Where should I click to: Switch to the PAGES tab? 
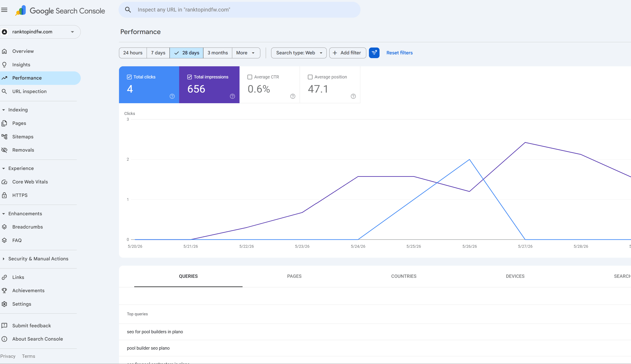[x=294, y=276]
